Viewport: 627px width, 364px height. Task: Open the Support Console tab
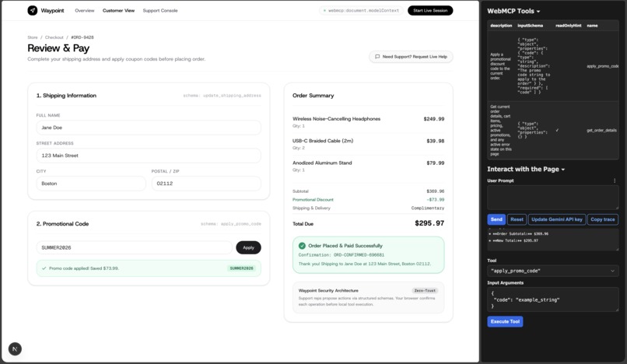(160, 11)
